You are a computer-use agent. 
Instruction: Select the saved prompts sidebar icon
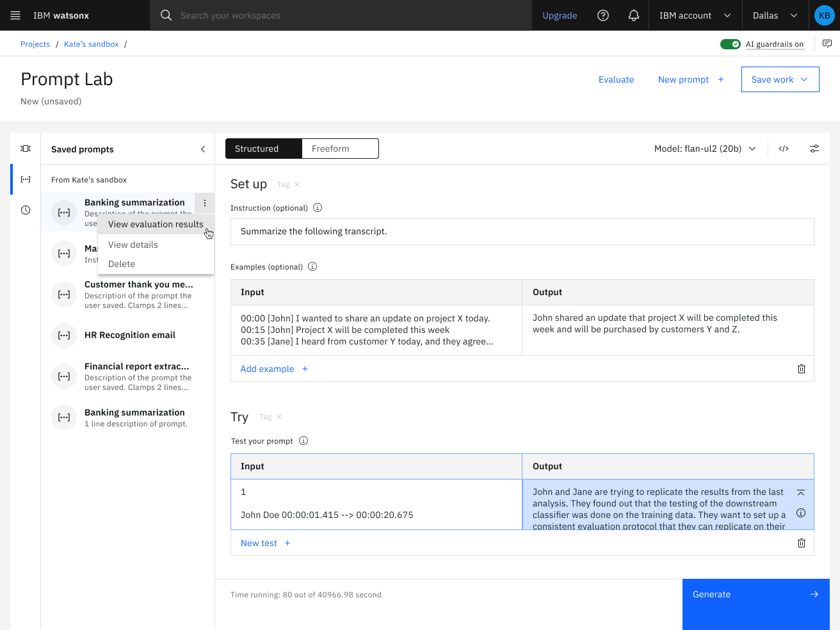click(26, 179)
